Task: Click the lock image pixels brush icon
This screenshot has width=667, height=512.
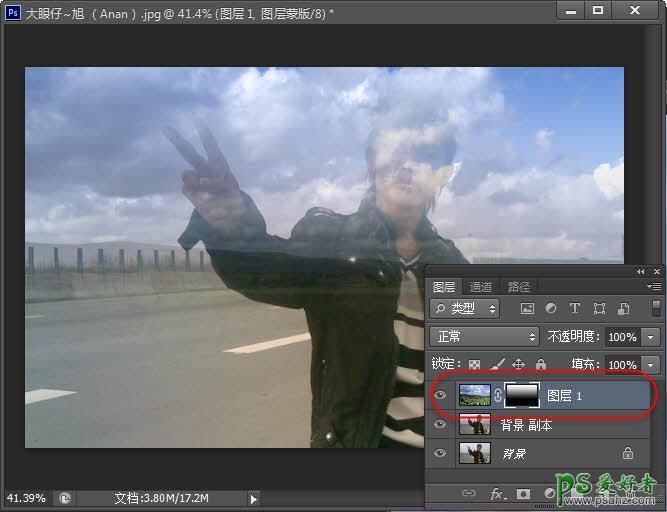Action: [x=497, y=365]
